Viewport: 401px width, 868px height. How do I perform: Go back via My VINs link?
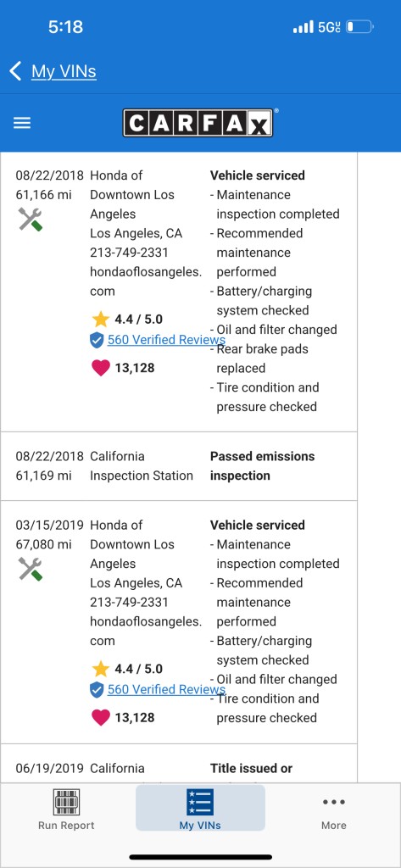pyautogui.click(x=64, y=71)
